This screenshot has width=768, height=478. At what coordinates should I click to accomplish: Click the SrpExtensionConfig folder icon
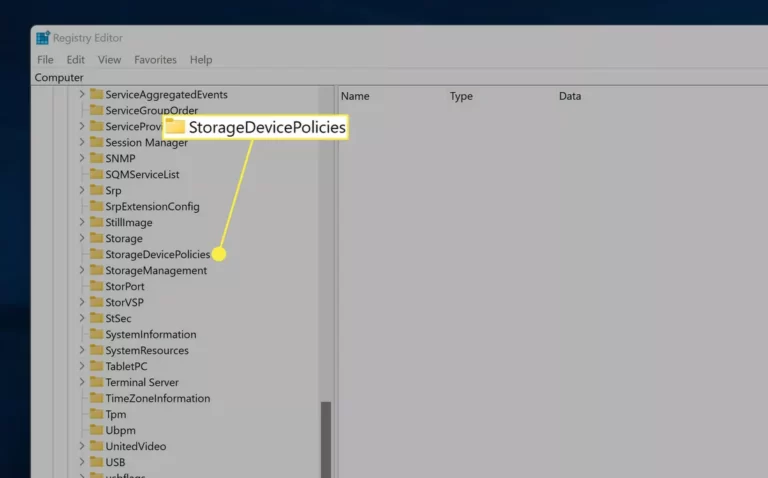click(x=96, y=206)
